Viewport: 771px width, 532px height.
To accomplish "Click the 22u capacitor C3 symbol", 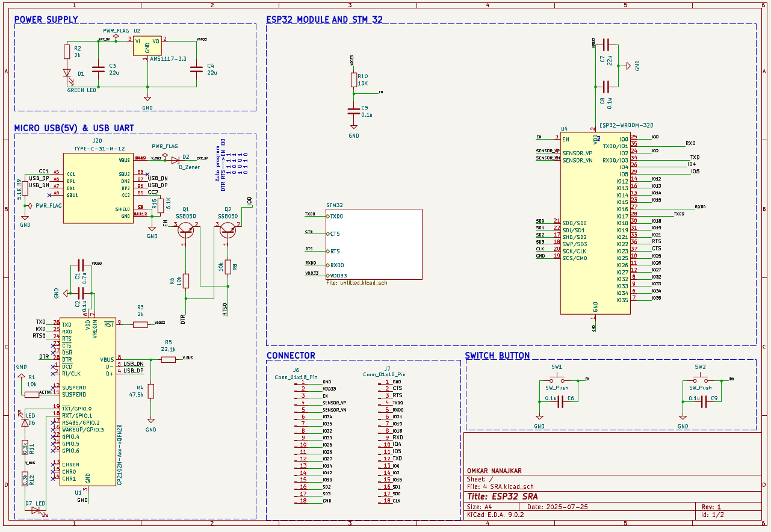I will point(98,69).
